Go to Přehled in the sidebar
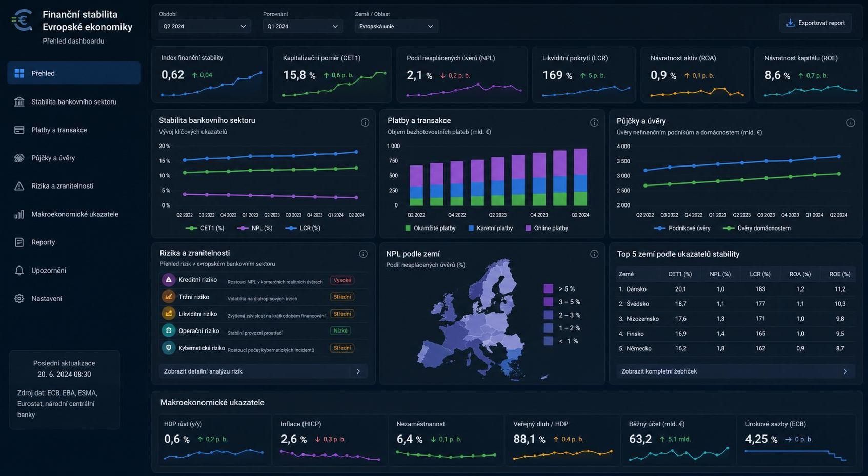Viewport: 868px width, 476px height. [74, 73]
